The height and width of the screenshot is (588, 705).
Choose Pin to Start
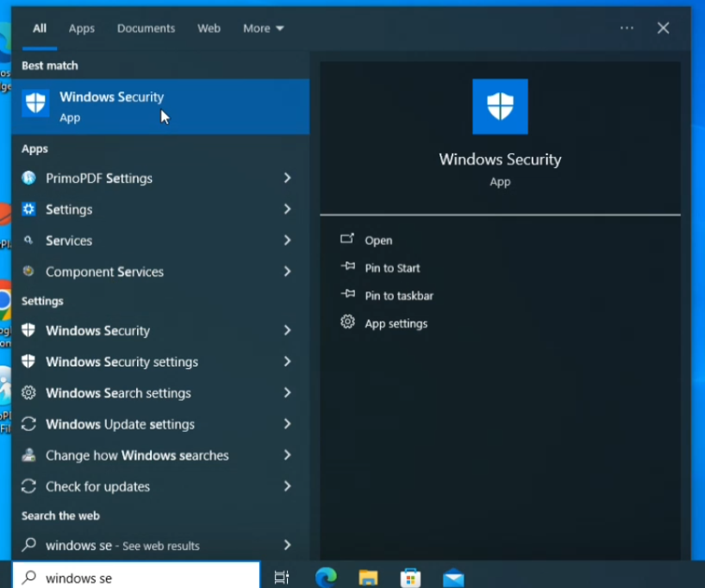coord(392,268)
